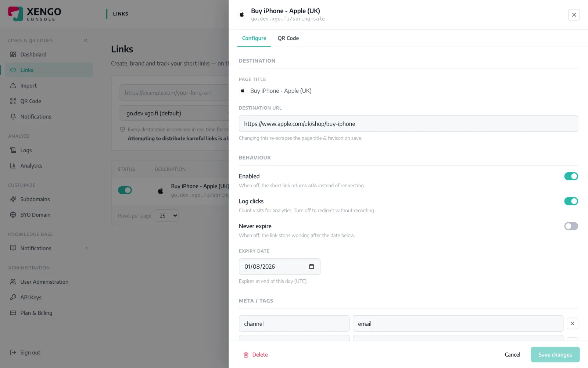Click the BYO Domain globe icon
This screenshot has height=368, width=588.
[13, 215]
